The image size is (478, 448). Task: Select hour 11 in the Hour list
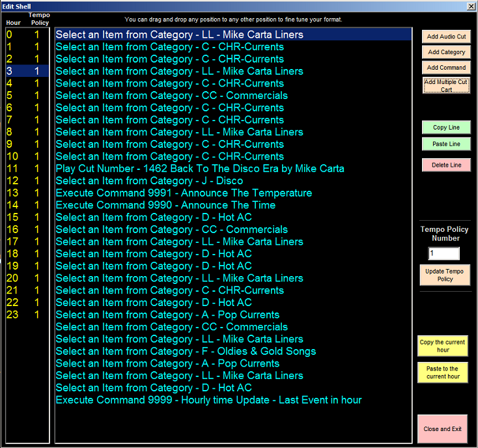point(27,169)
